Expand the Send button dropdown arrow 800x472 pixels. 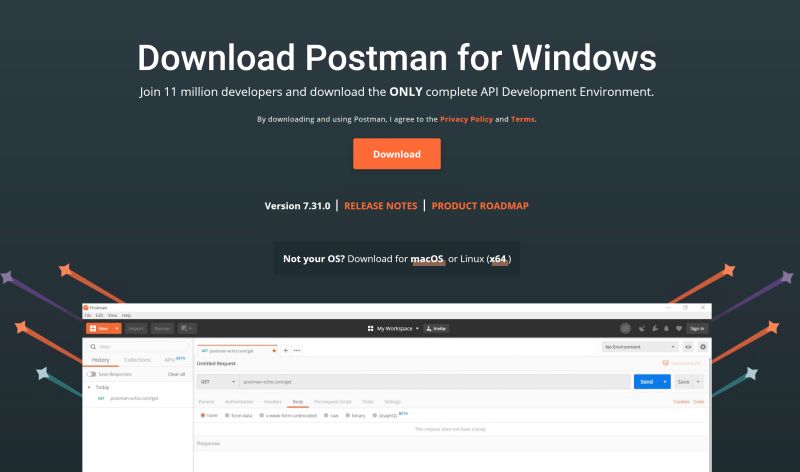tap(665, 382)
